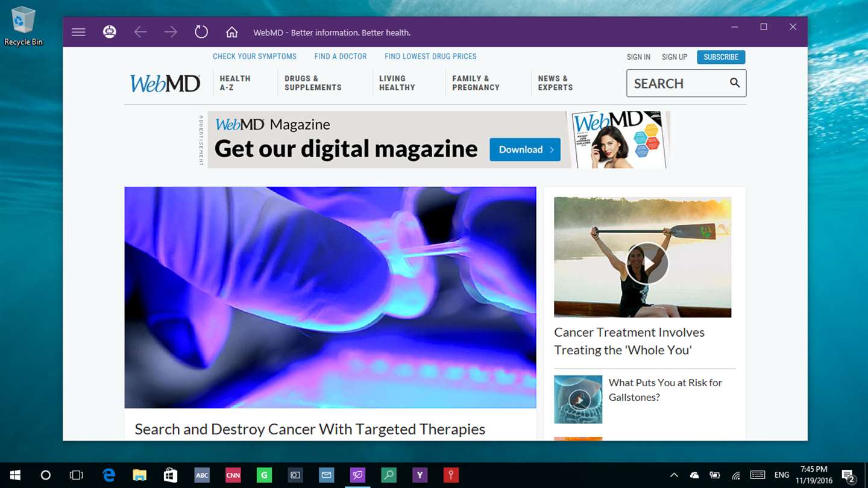Open the NEWS & EXPERTS menu
This screenshot has width=868, height=488.
pyautogui.click(x=555, y=83)
